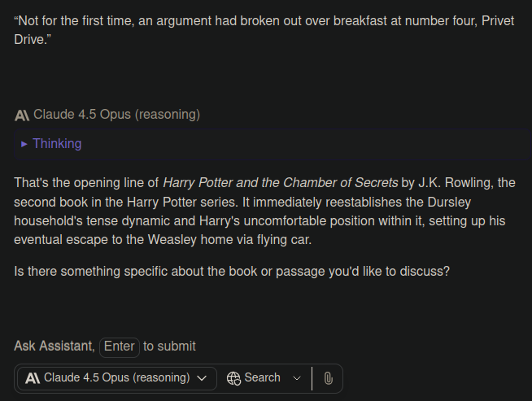Click the follow-up question about the passage
Image resolution: width=532 pixels, height=401 pixels.
(x=232, y=271)
